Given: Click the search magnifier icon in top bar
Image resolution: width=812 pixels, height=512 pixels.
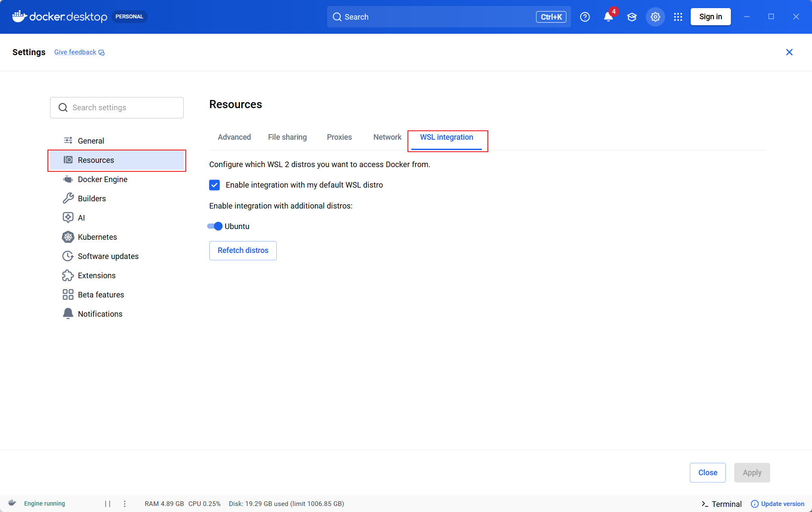Looking at the screenshot, I should coord(337,17).
